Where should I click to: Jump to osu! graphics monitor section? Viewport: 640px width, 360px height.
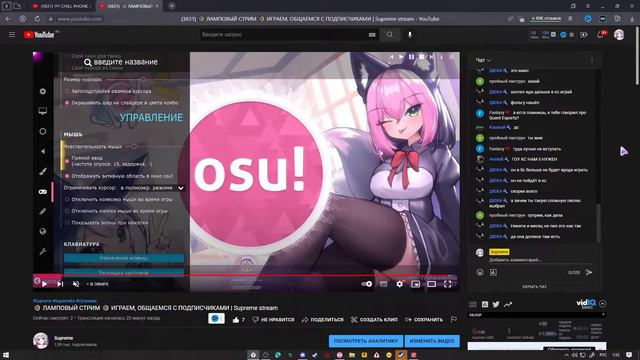(42, 111)
